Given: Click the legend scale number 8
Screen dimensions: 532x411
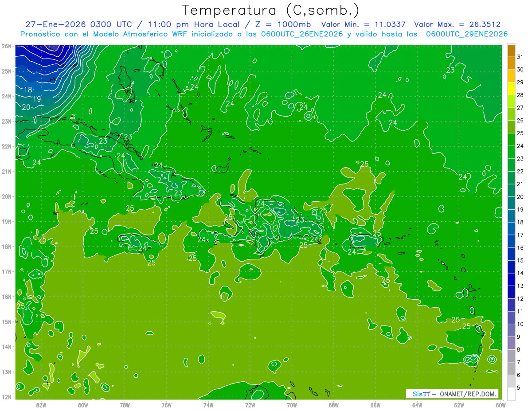Looking at the screenshot, I should pyautogui.click(x=519, y=349).
